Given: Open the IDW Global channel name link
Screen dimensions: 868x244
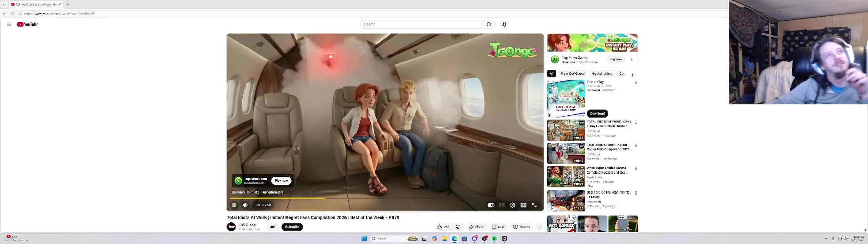Looking at the screenshot, I should (247, 225).
